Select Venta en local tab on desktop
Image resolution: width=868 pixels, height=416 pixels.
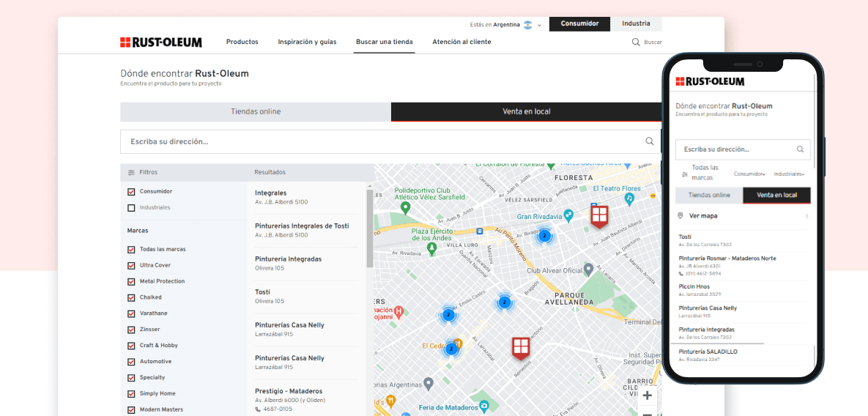(527, 112)
